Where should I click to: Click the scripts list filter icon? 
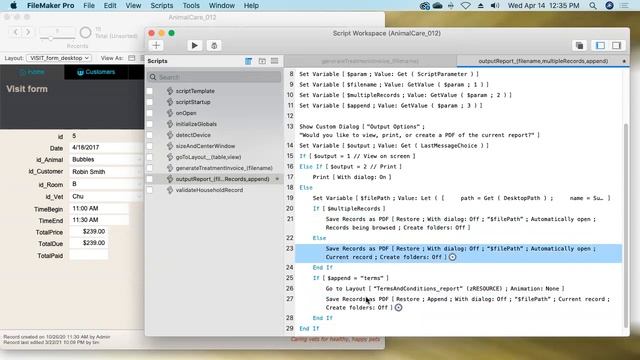coord(248,61)
